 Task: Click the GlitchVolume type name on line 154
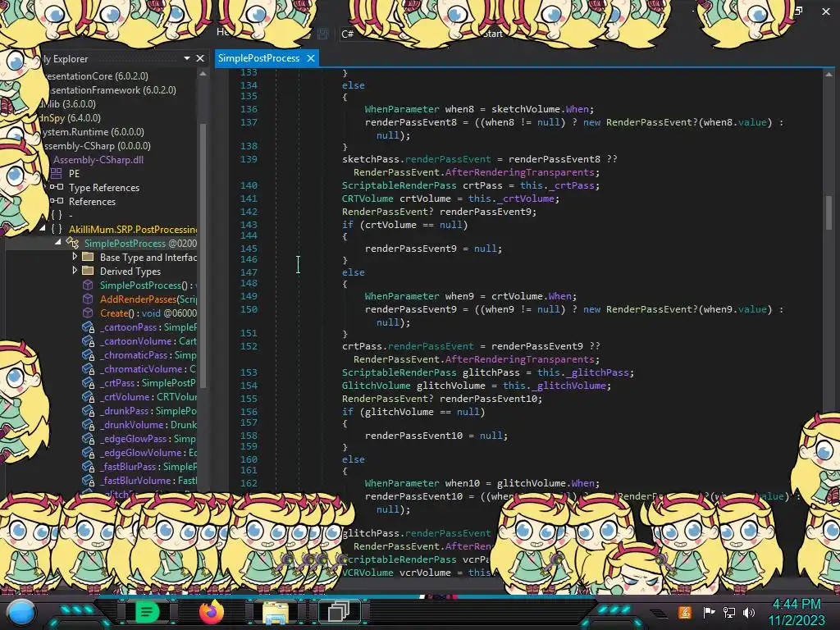376,386
